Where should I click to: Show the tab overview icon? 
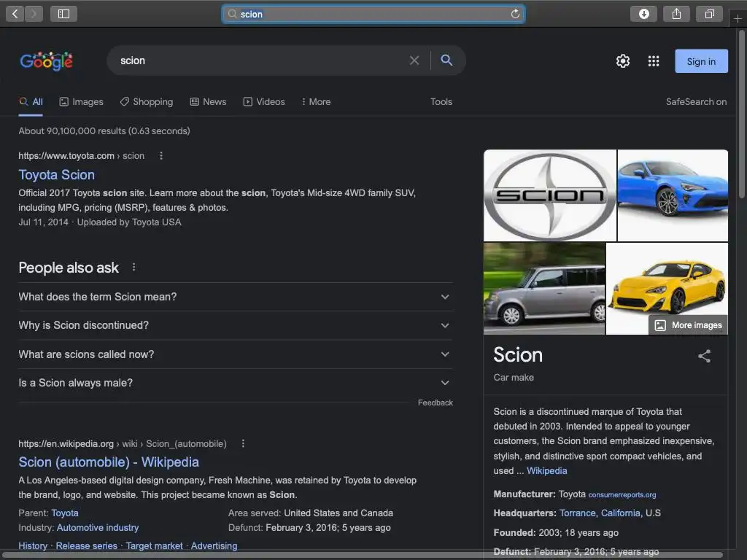click(709, 14)
